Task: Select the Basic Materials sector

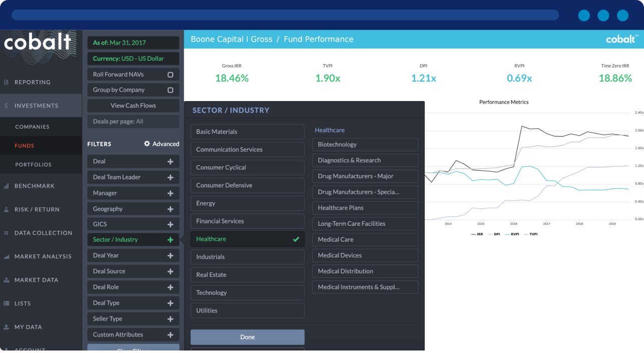Action: point(247,132)
